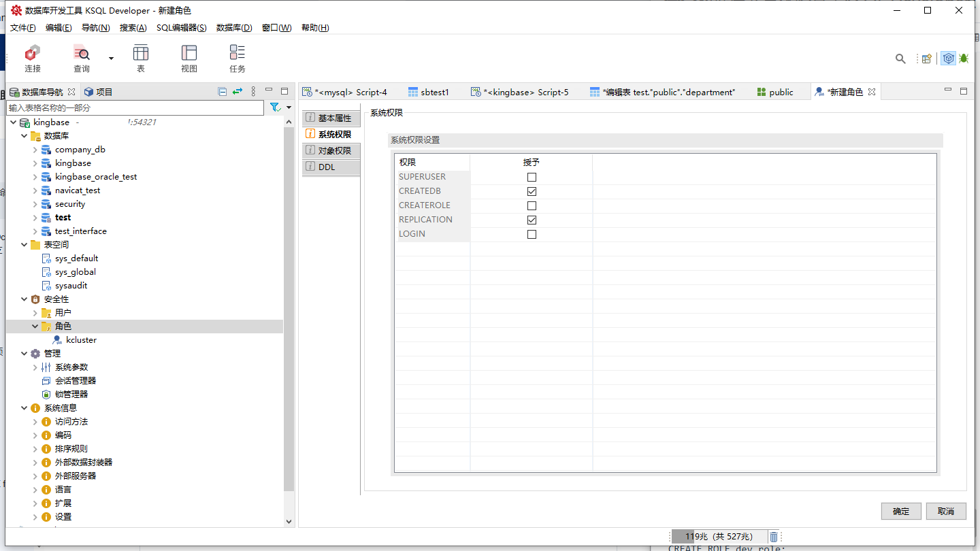The width and height of the screenshot is (980, 551).
Task: Toggle the SUPERUSER grant checkbox
Action: click(x=532, y=177)
